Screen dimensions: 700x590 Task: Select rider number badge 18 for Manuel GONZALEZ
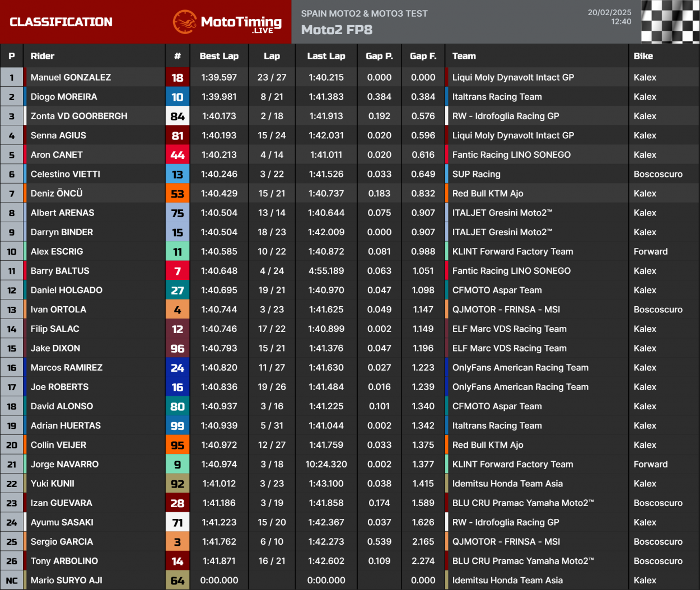(x=178, y=77)
